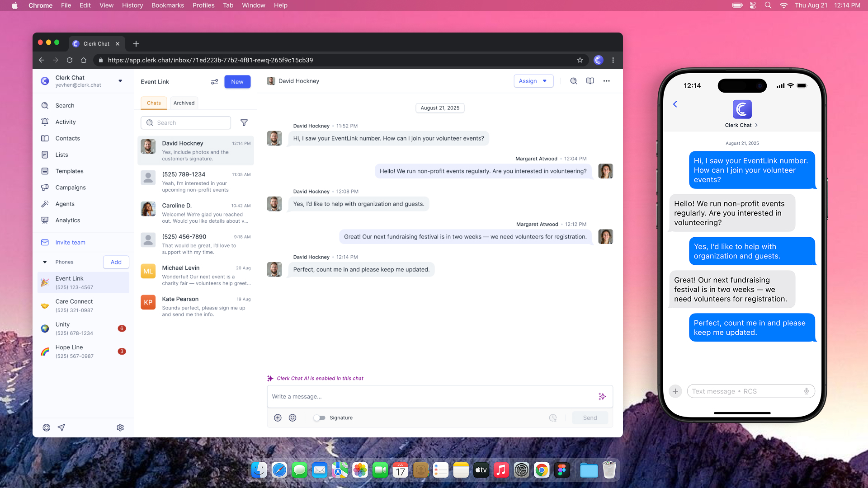Click the inbox settings sliders icon
Viewport: 868px width, 488px height.
point(215,82)
